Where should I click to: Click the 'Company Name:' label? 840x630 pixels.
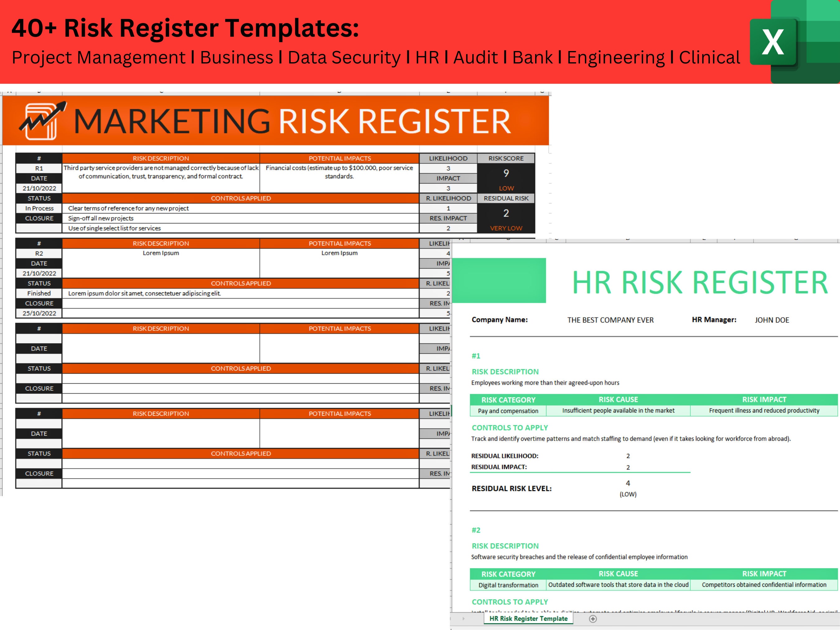click(499, 320)
